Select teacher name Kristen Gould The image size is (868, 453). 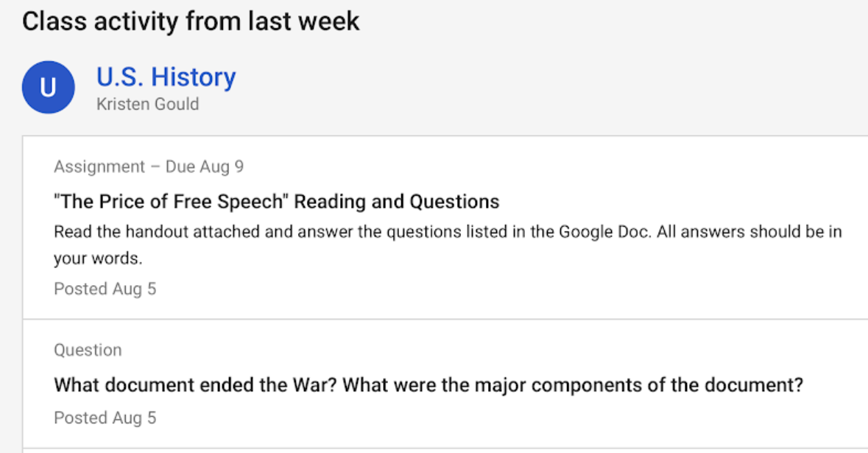pyautogui.click(x=148, y=104)
